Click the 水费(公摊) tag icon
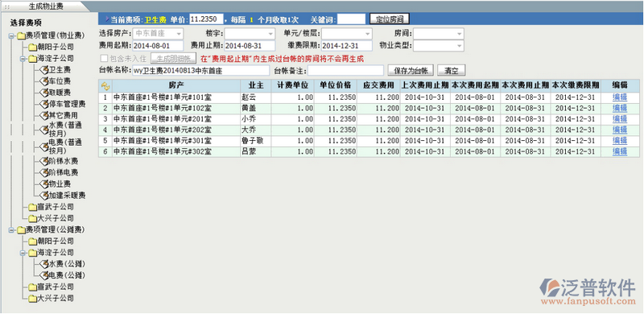Viewport: 644px width, 314px height. 44,264
